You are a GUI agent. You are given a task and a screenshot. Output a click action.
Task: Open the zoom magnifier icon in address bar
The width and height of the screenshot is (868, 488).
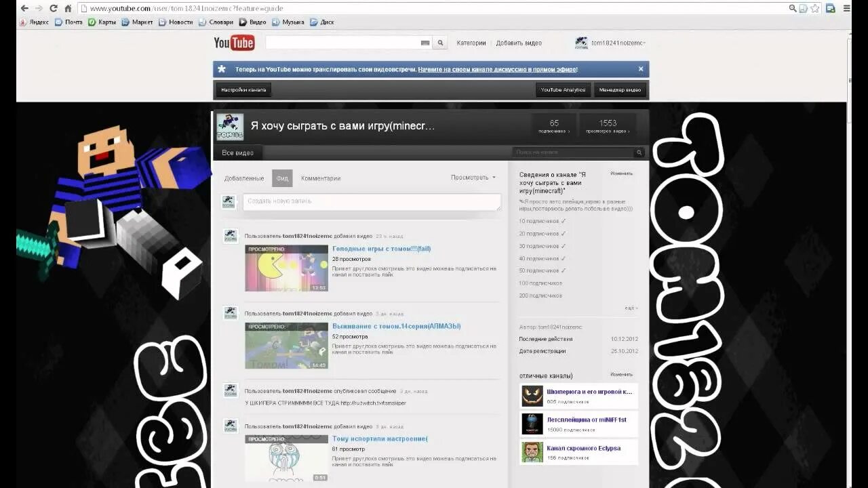[x=793, y=8]
